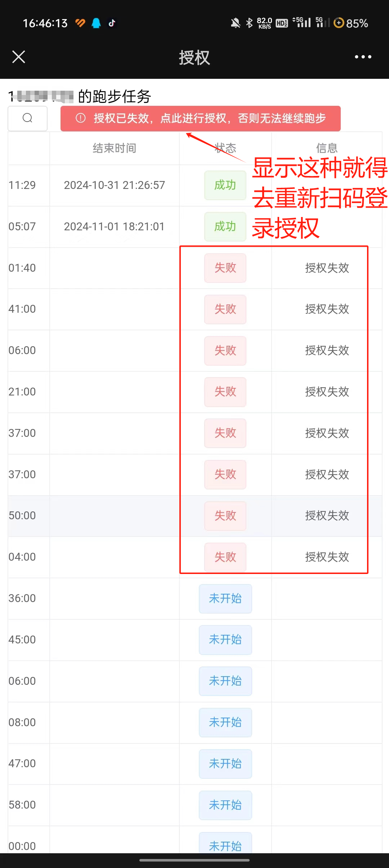Tap the QQ penguin notification icon
Screen dimensions: 389x868
(x=96, y=23)
